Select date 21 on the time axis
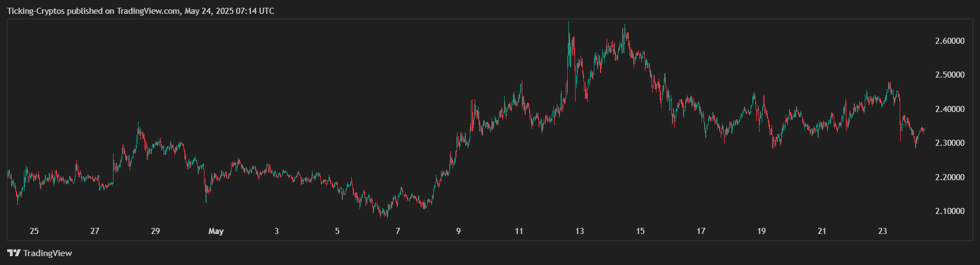 (822, 231)
